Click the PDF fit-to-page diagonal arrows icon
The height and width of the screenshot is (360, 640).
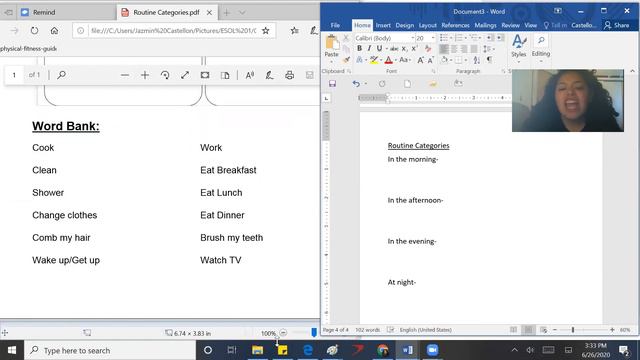185,75
